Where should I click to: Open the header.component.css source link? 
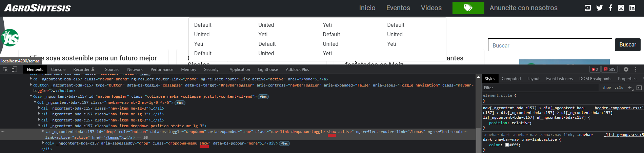619,108
